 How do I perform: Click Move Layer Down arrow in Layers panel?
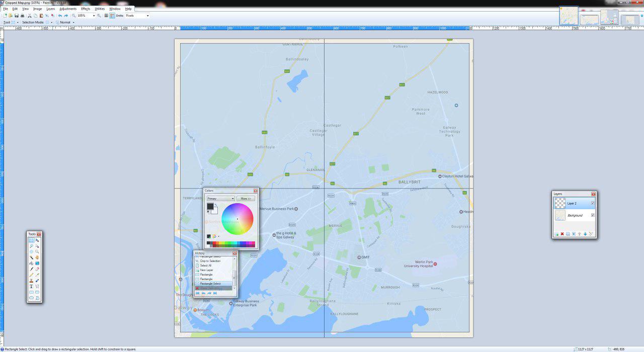click(x=585, y=234)
